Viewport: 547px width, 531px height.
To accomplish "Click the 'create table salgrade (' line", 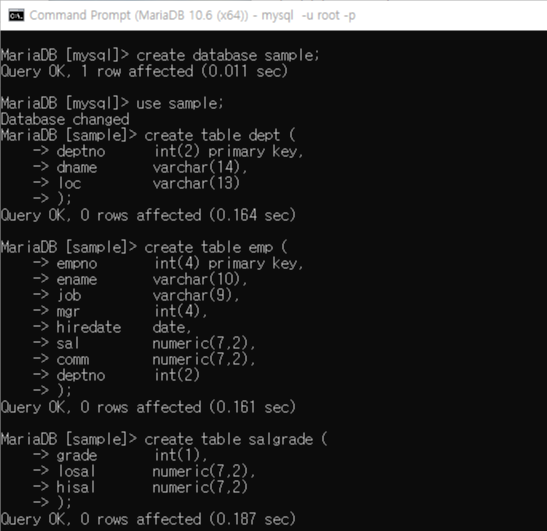I will (236, 439).
